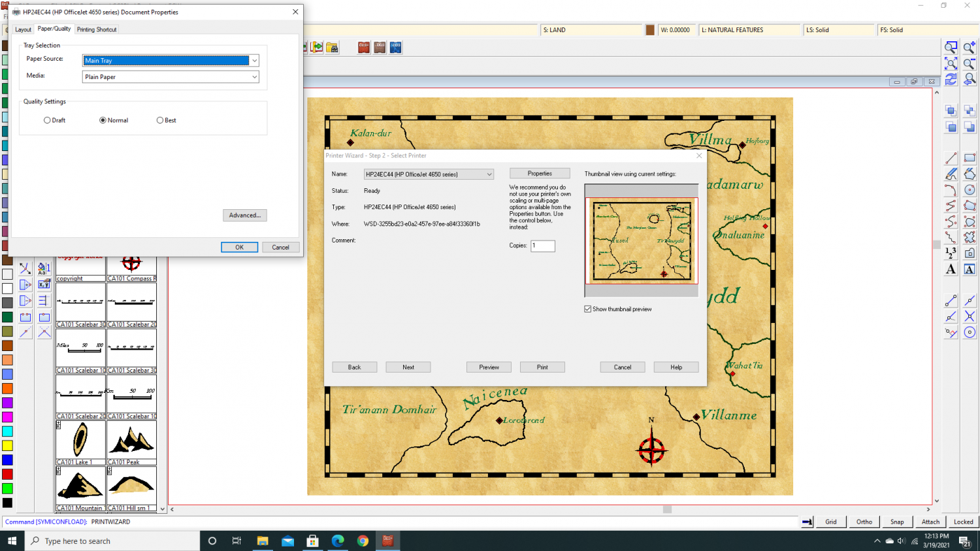980x551 pixels.
Task: Open Microsoft Edge from the taskbar
Action: (338, 541)
